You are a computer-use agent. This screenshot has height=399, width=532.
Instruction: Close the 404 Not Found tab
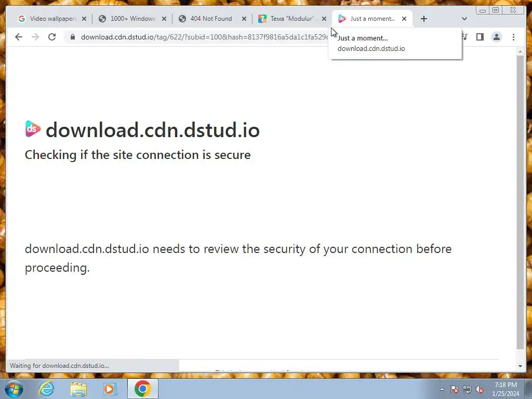click(244, 19)
